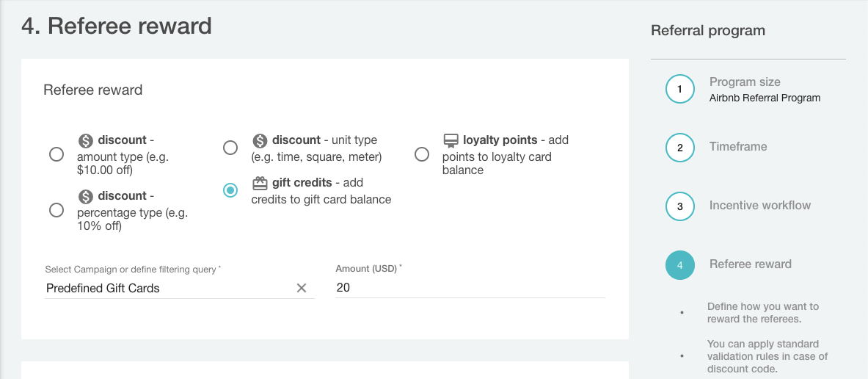Go to step 3 circle, Incentive workflow
The width and height of the screenshot is (868, 379).
[680, 206]
